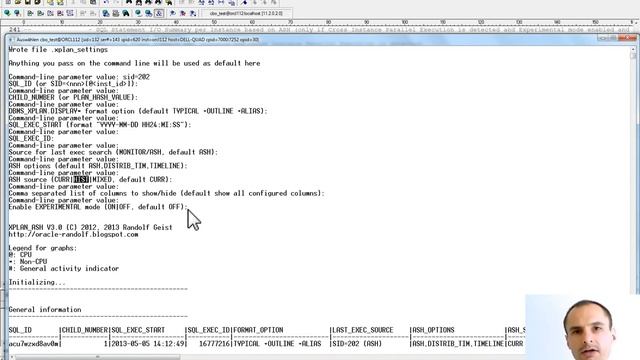Click "Anything you pass on the command line" line
Image resolution: width=640 pixels, height=360 pixels.
[134, 63]
